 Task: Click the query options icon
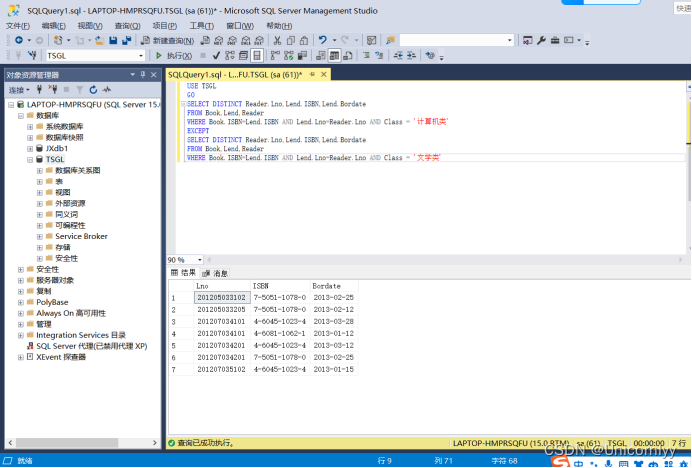(x=243, y=56)
